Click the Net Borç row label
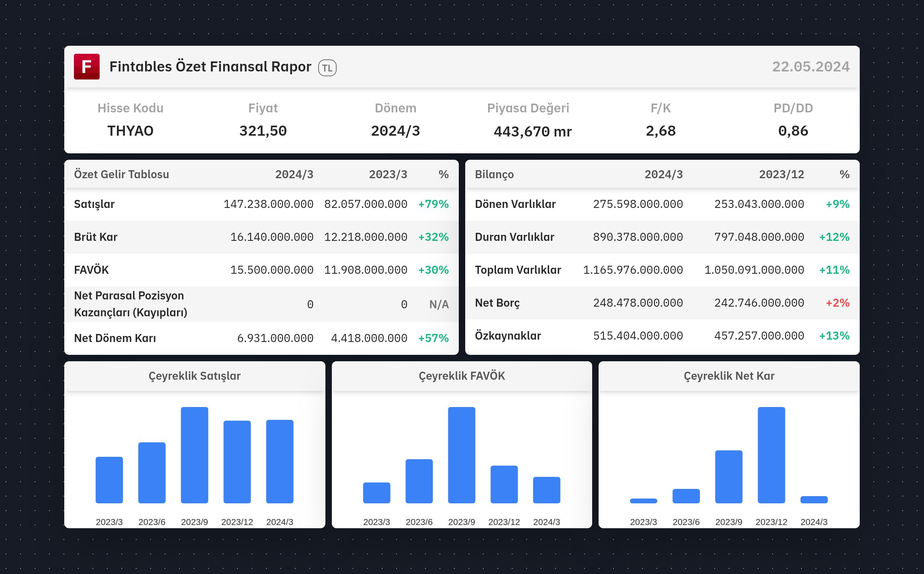 (x=497, y=303)
